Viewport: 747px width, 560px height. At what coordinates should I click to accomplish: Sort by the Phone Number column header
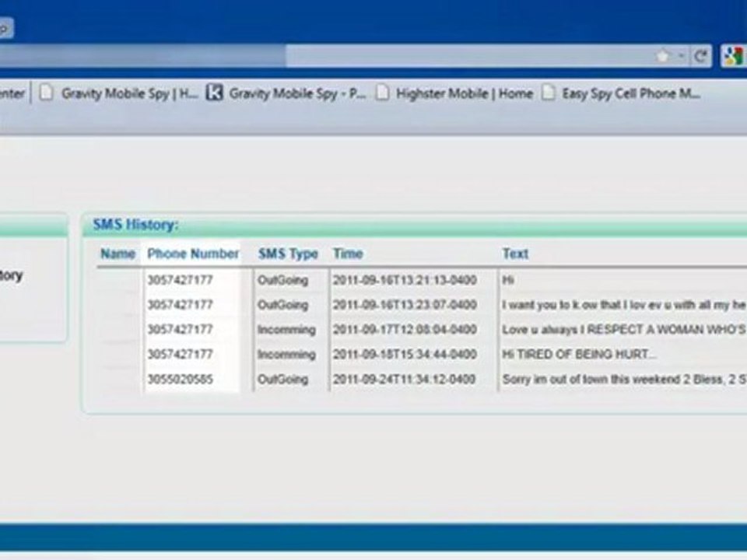[193, 254]
